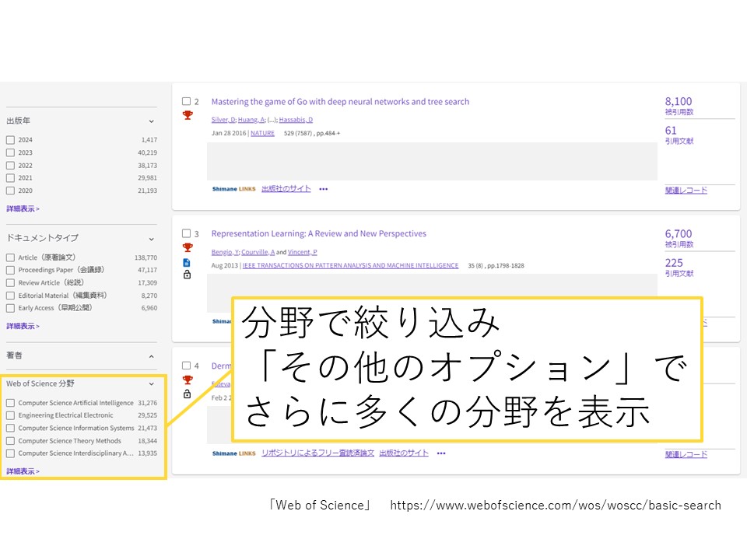Open the 225 cited references count
The height and width of the screenshot is (560, 747).
(674, 263)
